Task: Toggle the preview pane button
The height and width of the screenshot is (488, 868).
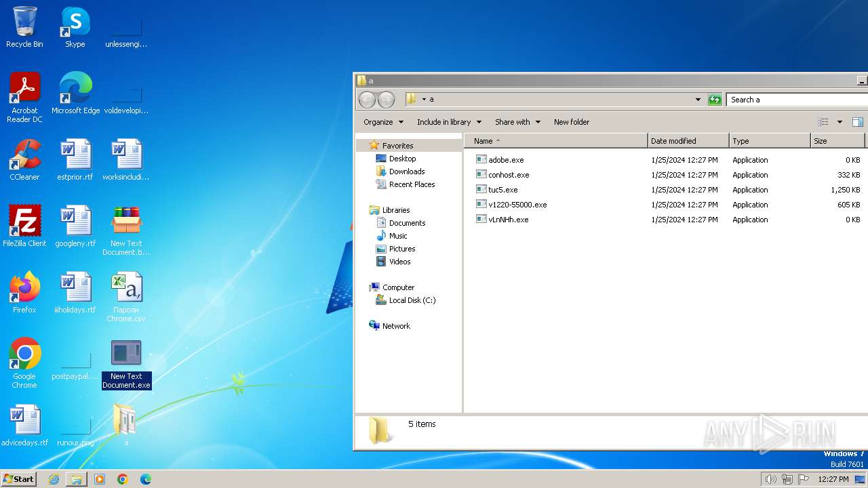Action: [x=857, y=122]
